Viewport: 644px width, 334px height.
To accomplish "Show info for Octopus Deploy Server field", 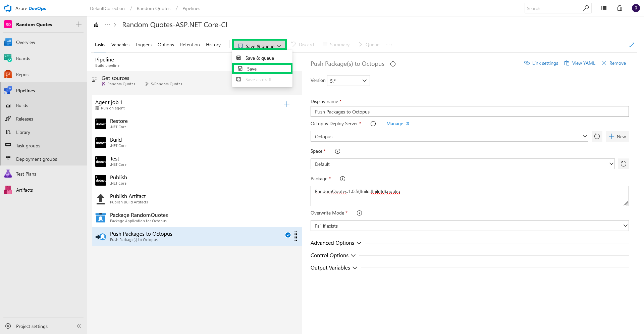I will pyautogui.click(x=373, y=124).
